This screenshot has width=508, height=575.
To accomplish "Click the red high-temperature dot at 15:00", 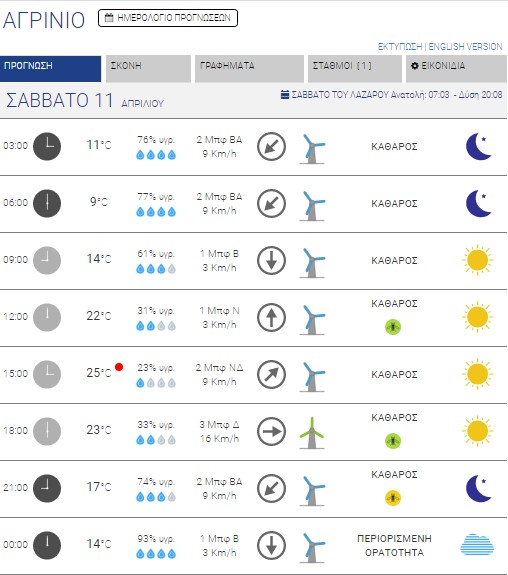I will 119,367.
